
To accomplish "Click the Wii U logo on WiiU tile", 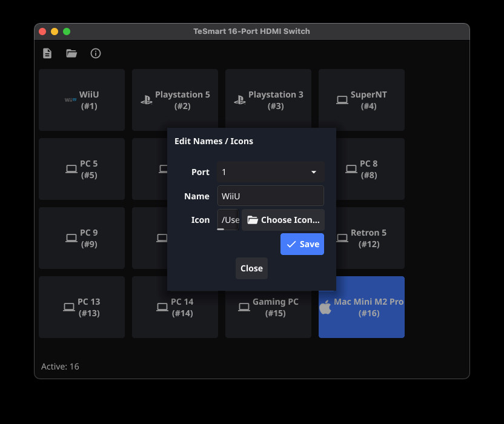I will pyautogui.click(x=70, y=100).
